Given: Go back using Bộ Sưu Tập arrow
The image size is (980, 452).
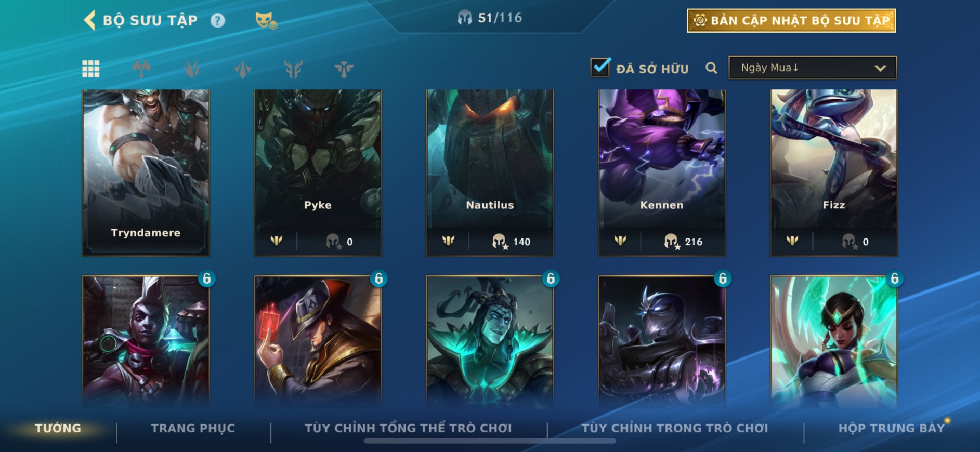Looking at the screenshot, I should [x=89, y=21].
